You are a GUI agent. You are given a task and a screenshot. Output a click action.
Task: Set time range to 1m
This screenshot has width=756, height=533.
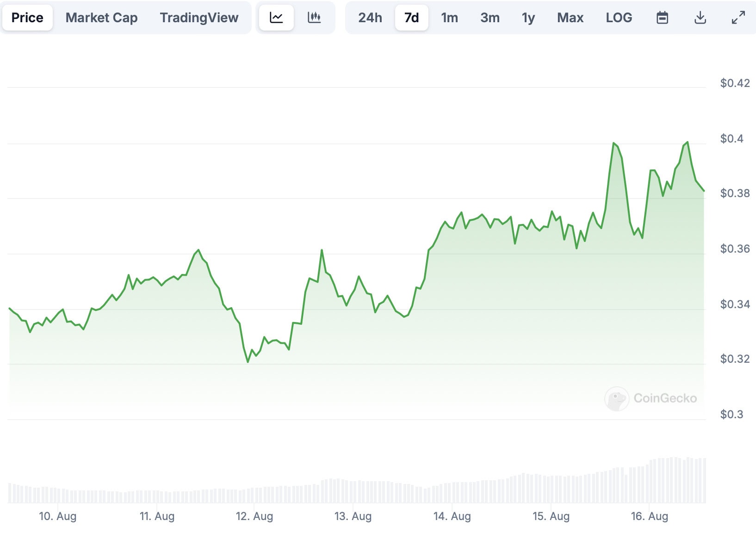point(449,18)
